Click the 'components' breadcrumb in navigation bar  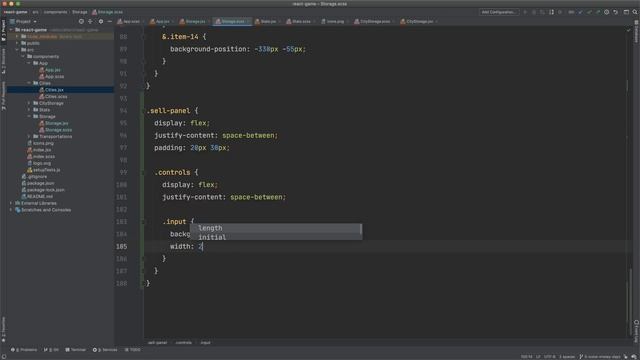pyautogui.click(x=55, y=12)
